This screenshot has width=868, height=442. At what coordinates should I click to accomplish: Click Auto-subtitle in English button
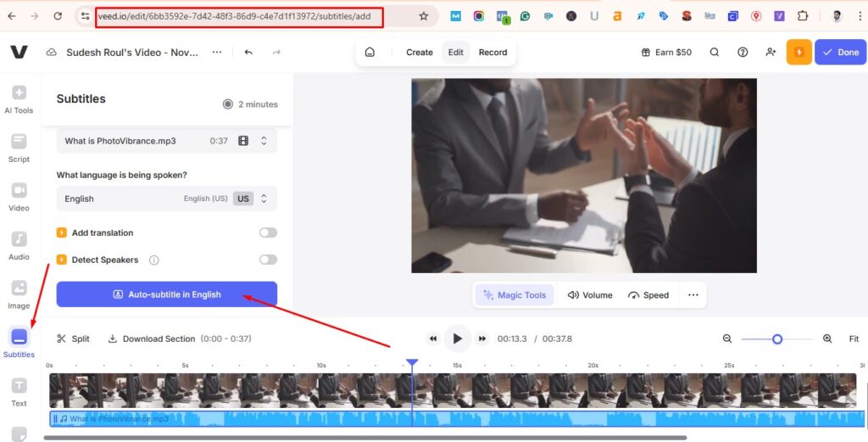click(166, 294)
